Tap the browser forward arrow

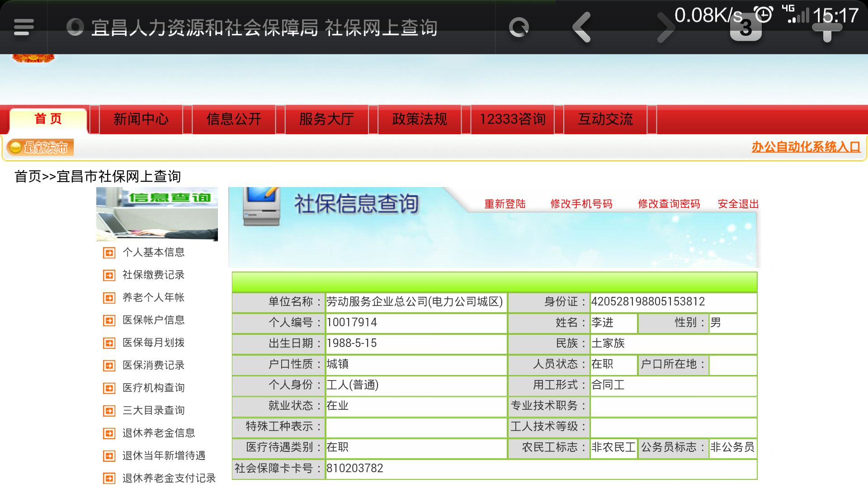pyautogui.click(x=665, y=27)
